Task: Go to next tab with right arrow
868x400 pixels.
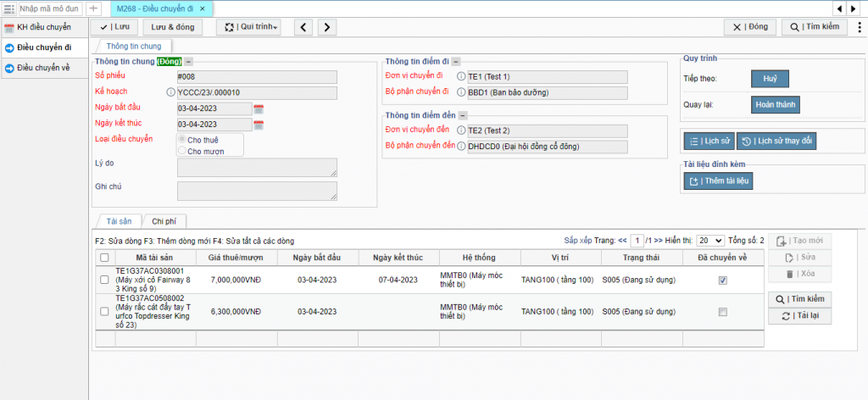Action: point(854,8)
